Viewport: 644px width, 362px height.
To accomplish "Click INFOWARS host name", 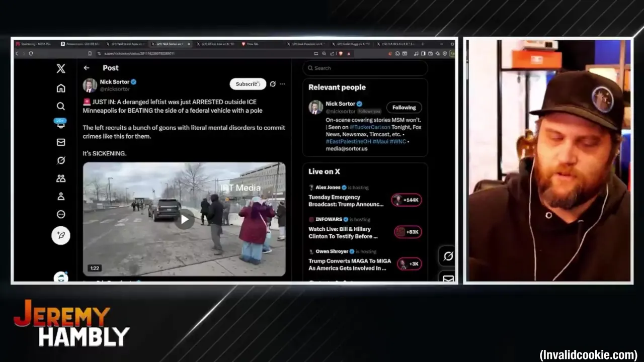I will pos(329,219).
